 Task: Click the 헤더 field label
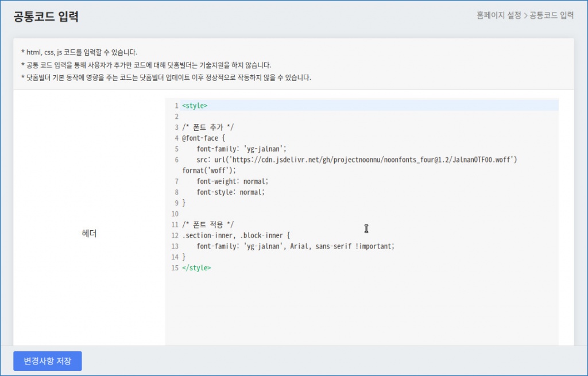[89, 233]
